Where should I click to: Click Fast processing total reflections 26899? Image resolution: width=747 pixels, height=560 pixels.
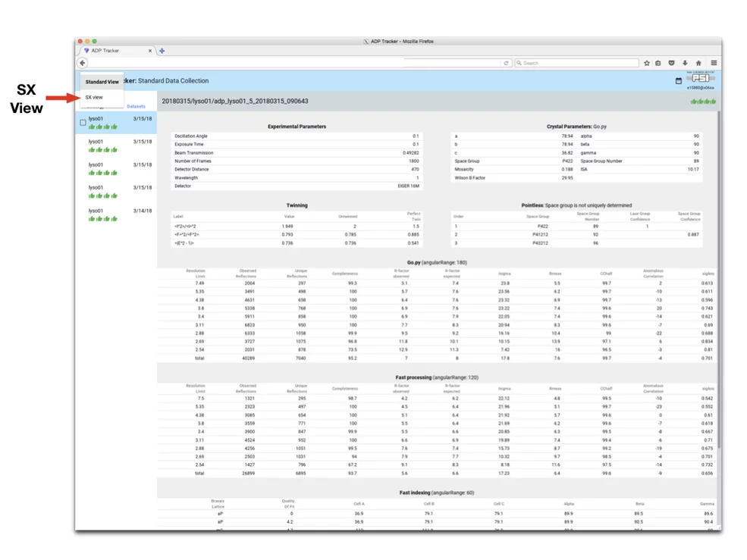pyautogui.click(x=249, y=474)
